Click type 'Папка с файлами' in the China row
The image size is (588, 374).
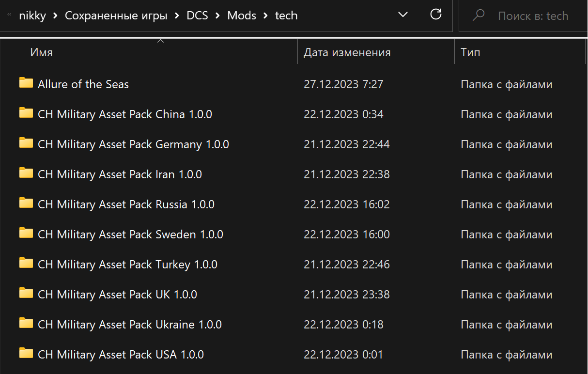click(x=507, y=114)
